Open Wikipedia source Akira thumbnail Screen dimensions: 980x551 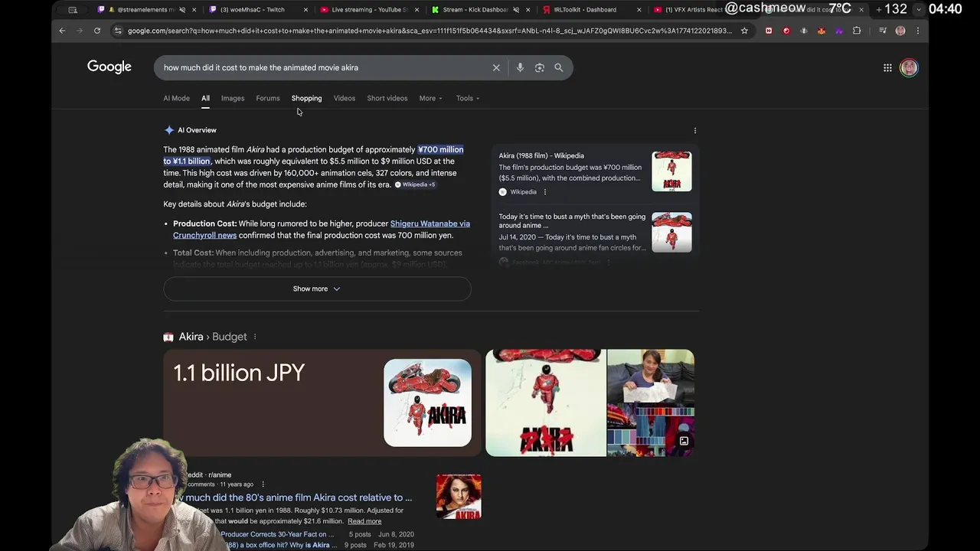click(x=671, y=171)
